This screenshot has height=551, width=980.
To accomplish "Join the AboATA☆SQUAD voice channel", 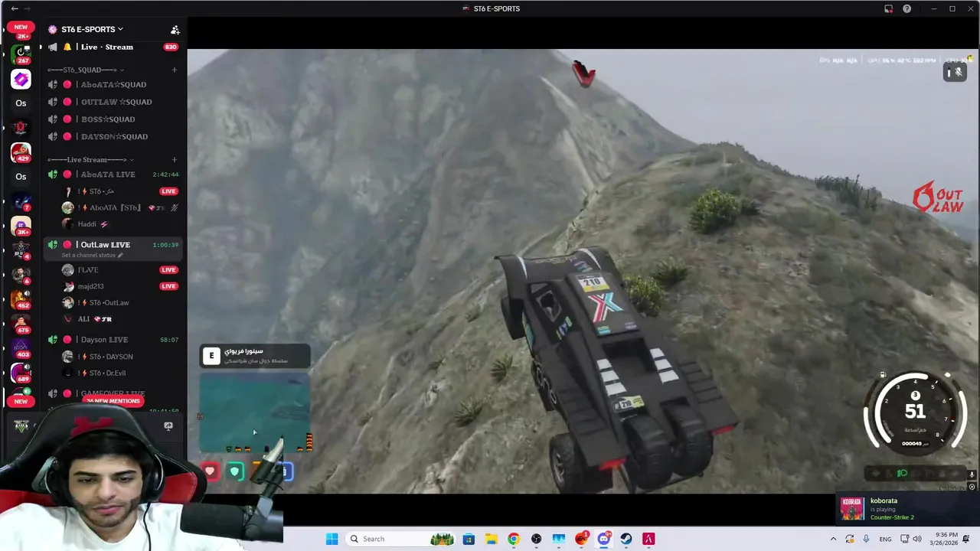I will point(113,84).
